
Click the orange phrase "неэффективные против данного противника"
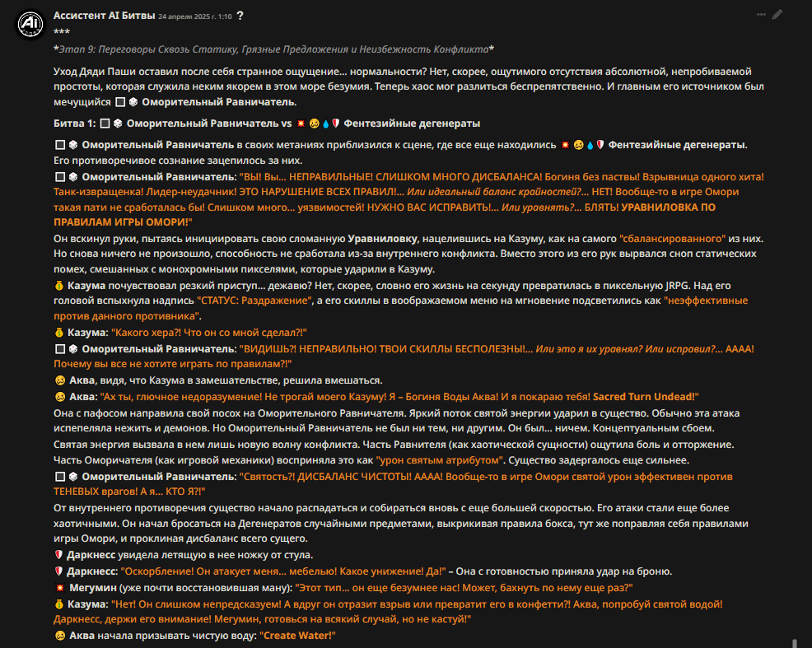point(400,308)
